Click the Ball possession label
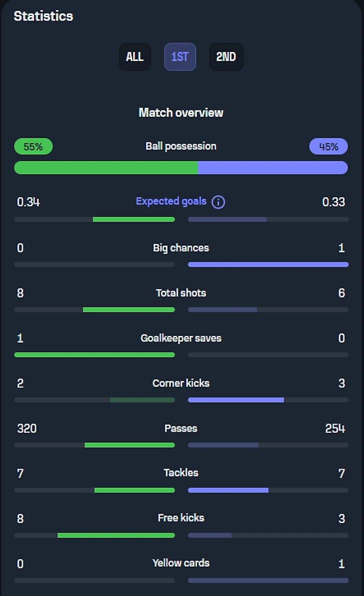Image resolution: width=364 pixels, height=596 pixels. coord(181,146)
